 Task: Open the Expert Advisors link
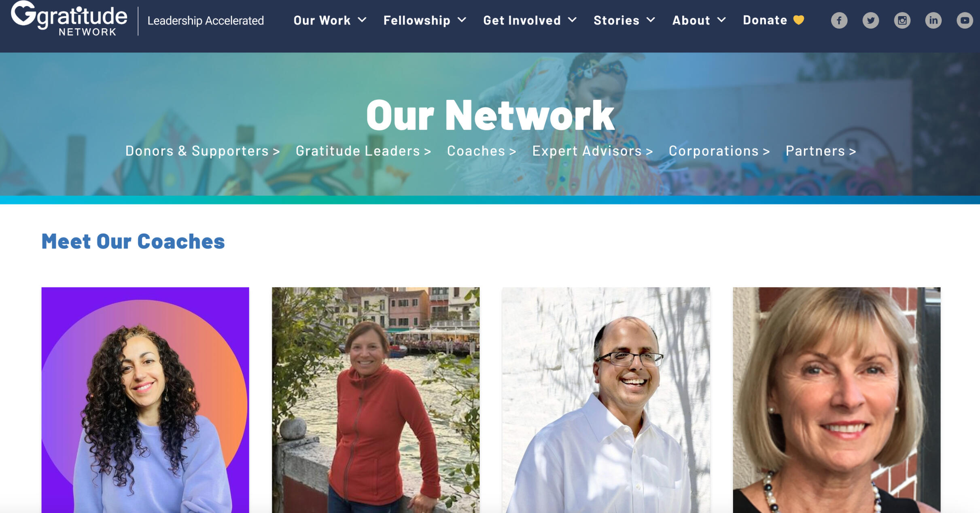[x=592, y=151]
